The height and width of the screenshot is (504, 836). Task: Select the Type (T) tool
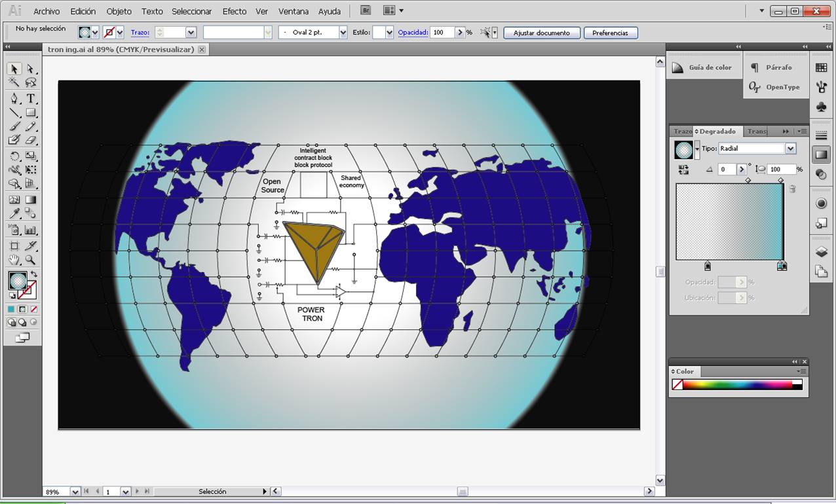[x=30, y=99]
